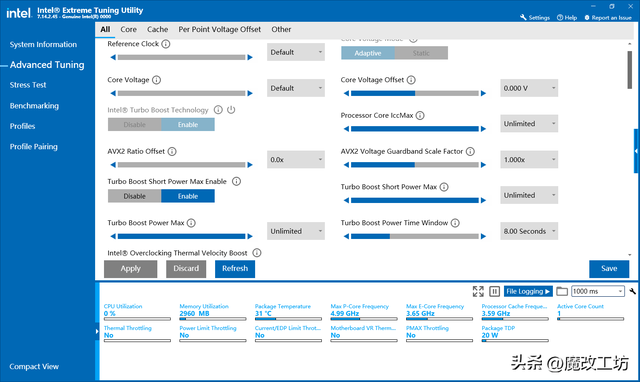Increase Processor Core IccMax with right arrow
This screenshot has height=382, width=640.
pos(484,129)
